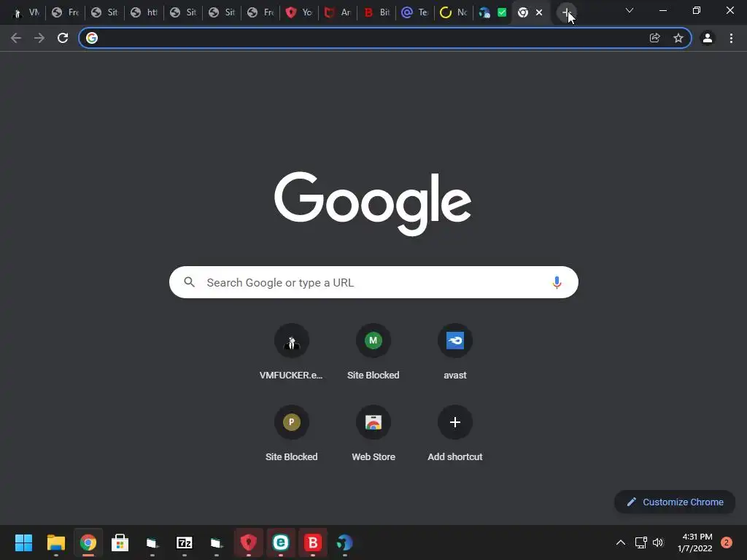Open the Chrome three-dot menu
The width and height of the screenshot is (747, 560).
click(731, 38)
